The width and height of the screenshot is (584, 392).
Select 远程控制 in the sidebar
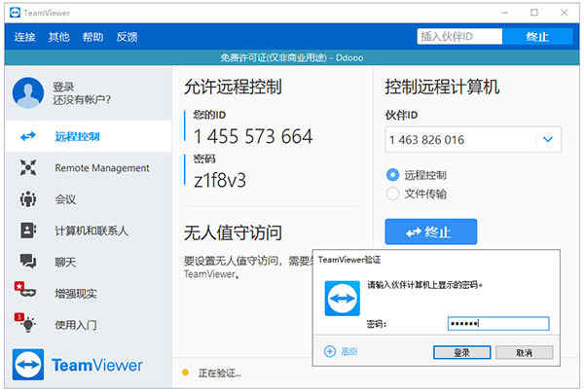[x=89, y=136]
